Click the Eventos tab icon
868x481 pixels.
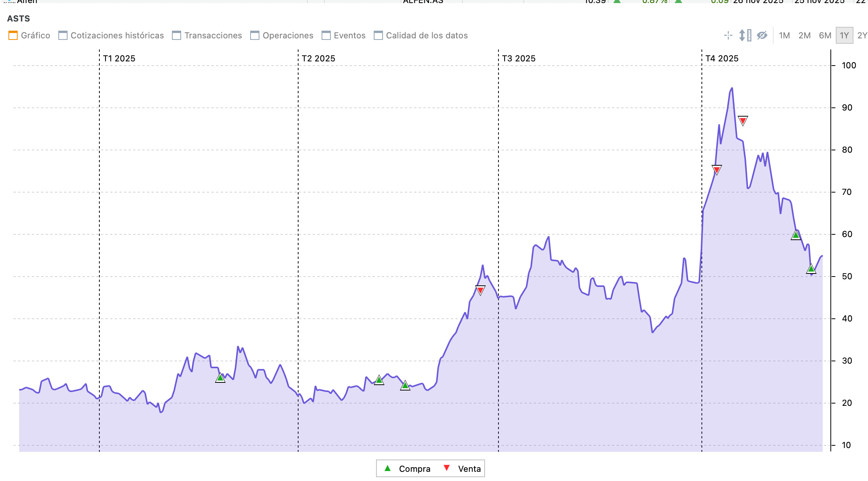[326, 36]
